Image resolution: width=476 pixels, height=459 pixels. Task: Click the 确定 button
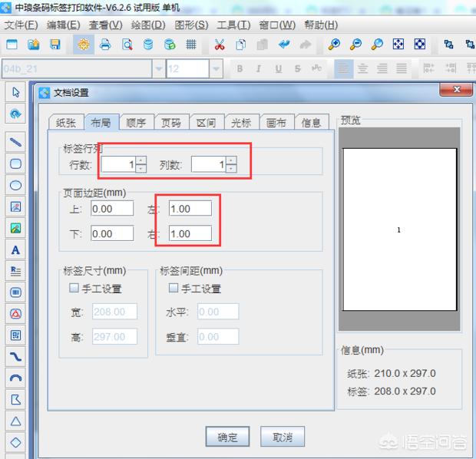pyautogui.click(x=227, y=438)
